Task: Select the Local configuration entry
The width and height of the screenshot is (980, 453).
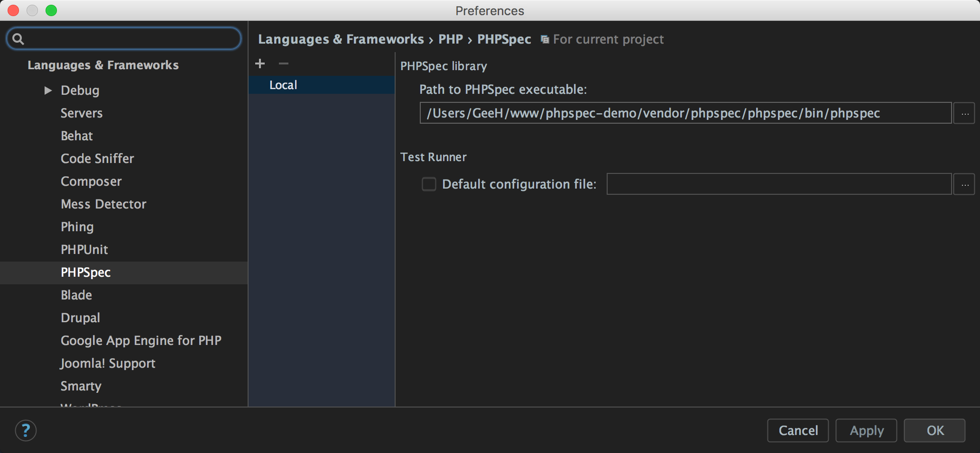Action: pyautogui.click(x=322, y=85)
